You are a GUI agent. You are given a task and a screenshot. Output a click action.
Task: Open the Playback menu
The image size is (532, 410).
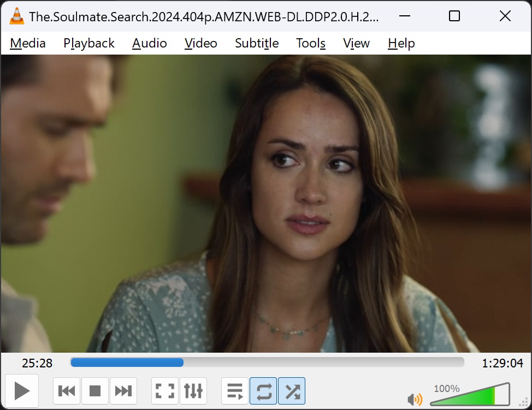(89, 43)
